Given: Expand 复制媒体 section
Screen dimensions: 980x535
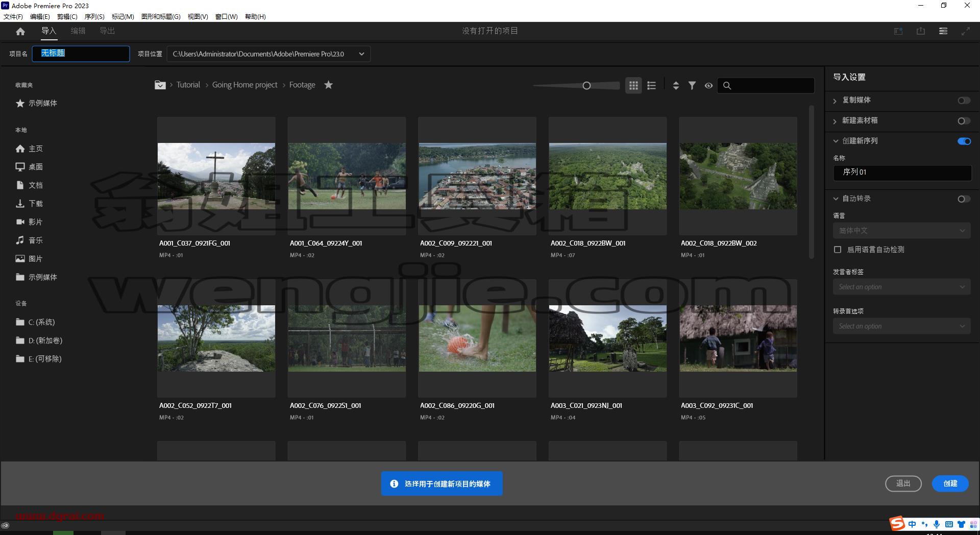Looking at the screenshot, I should 835,101.
